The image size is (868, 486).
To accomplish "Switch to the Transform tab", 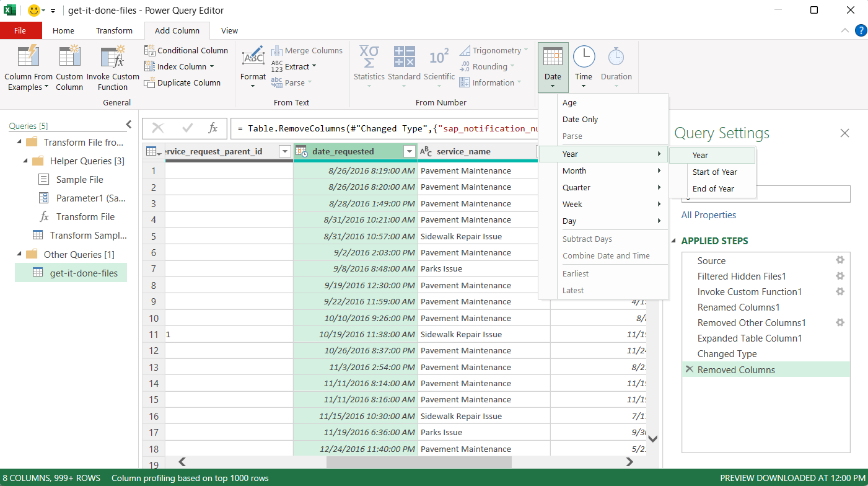I will (114, 30).
